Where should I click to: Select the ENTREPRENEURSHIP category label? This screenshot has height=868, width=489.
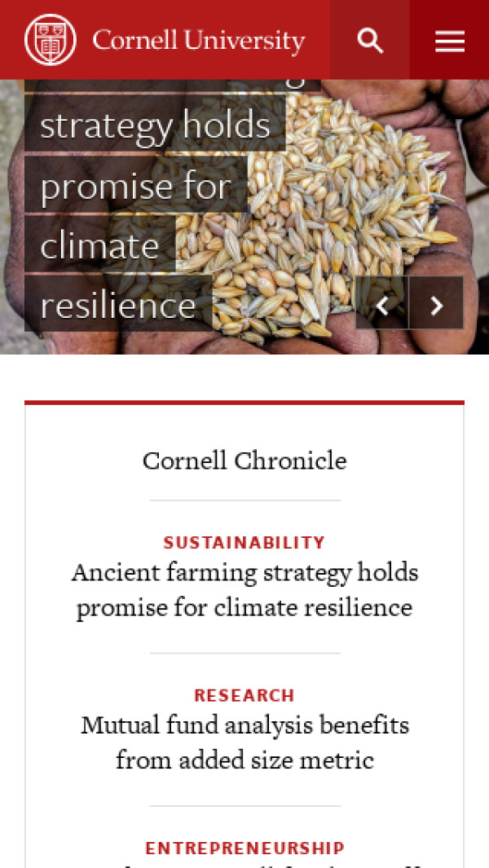pyautogui.click(x=244, y=848)
